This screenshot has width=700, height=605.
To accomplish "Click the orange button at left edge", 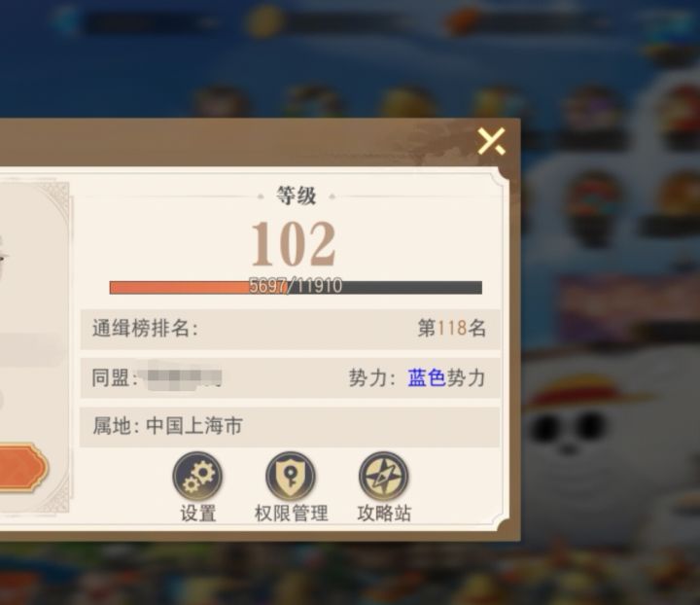I will 22,468.
